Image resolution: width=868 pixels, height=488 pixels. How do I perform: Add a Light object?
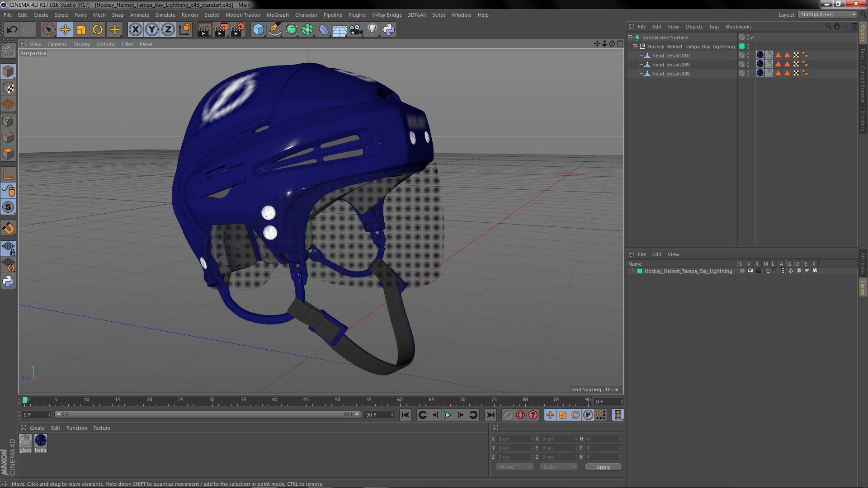(372, 30)
